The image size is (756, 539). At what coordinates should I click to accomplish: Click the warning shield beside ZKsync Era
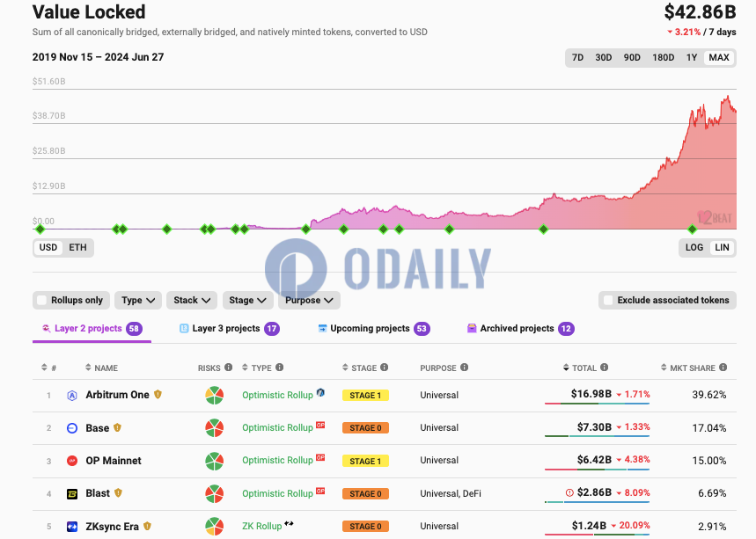click(x=147, y=526)
